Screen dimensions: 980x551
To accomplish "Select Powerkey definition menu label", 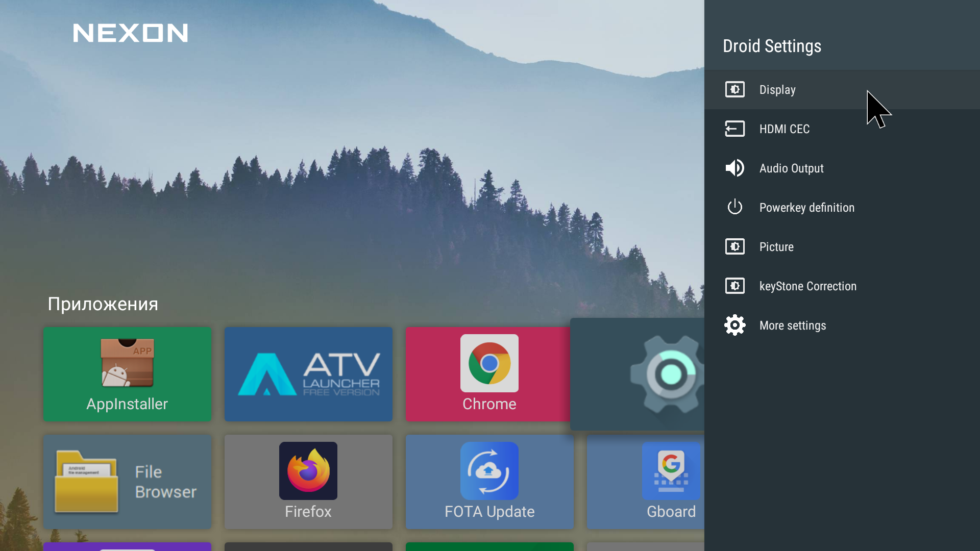I will 806,208.
